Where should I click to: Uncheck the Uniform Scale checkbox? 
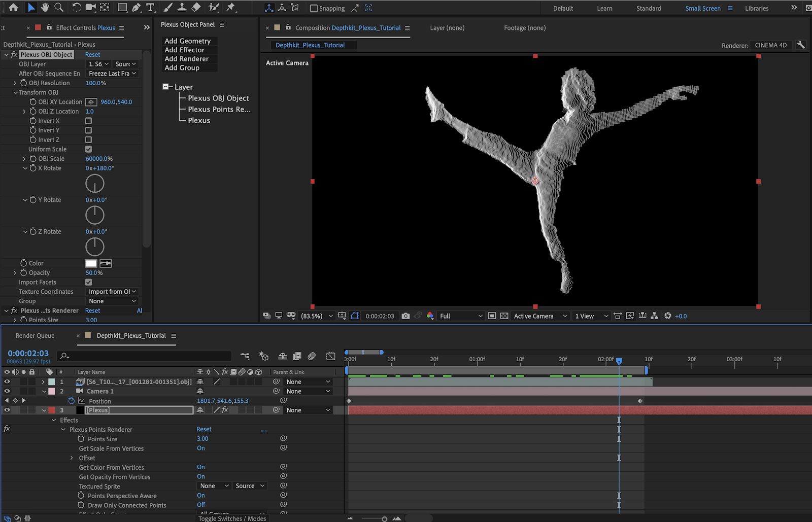pyautogui.click(x=88, y=149)
